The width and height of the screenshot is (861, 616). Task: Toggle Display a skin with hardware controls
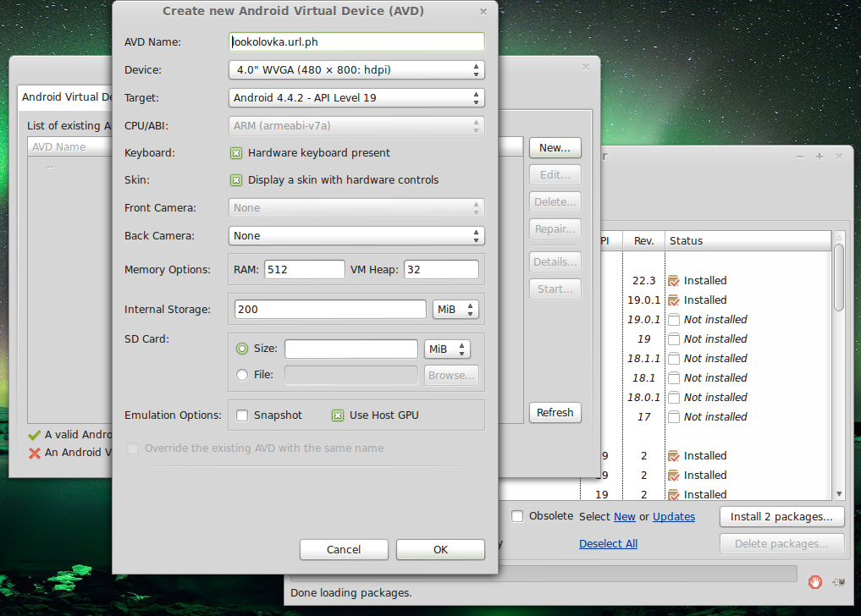[x=236, y=180]
